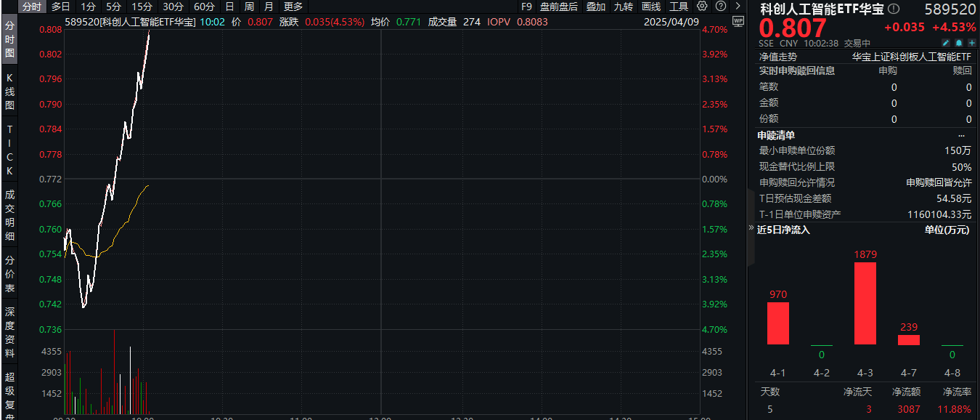This screenshot has height=420, width=980.
Task: Select the 成交明细 sidebar item
Action: pyautogui.click(x=9, y=215)
